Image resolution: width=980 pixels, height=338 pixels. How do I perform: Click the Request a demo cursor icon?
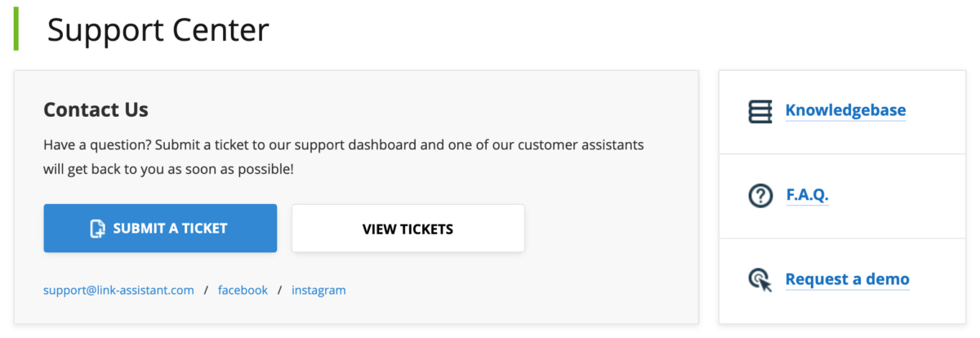coord(760,280)
